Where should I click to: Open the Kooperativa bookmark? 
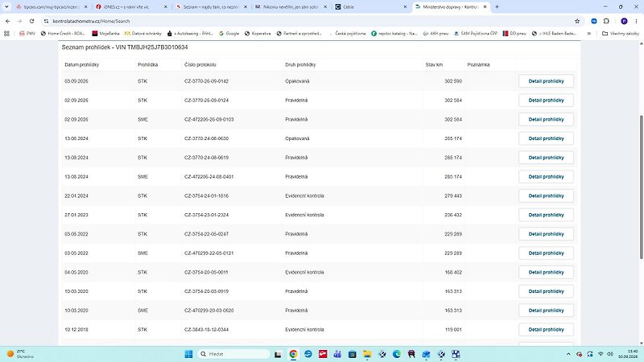coord(258,33)
